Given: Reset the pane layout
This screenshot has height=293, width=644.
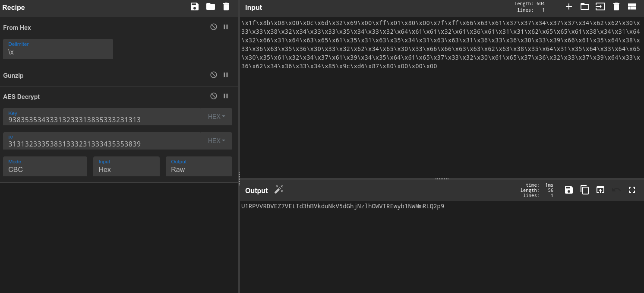Looking at the screenshot, I should point(632,6).
